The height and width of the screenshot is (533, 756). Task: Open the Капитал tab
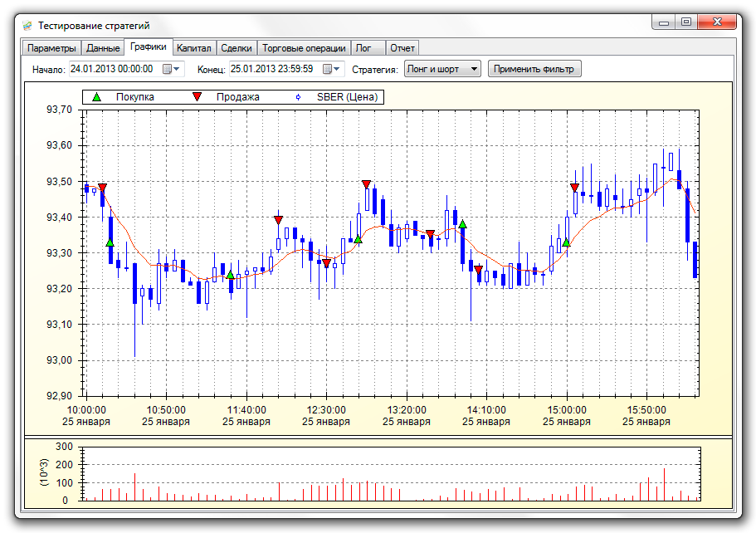[194, 48]
